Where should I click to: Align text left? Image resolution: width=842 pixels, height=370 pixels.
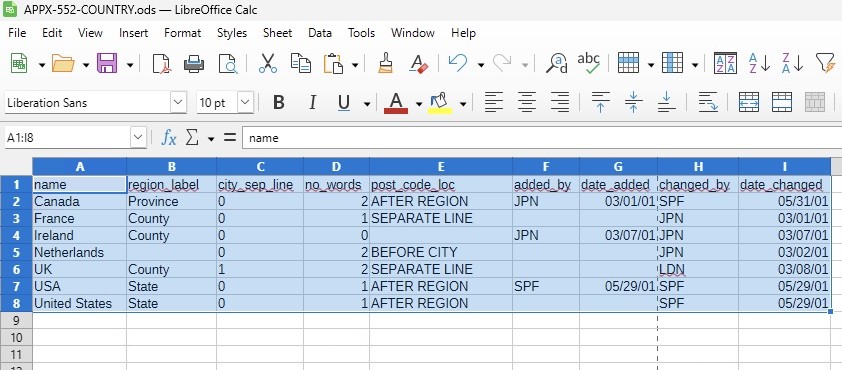coord(494,103)
